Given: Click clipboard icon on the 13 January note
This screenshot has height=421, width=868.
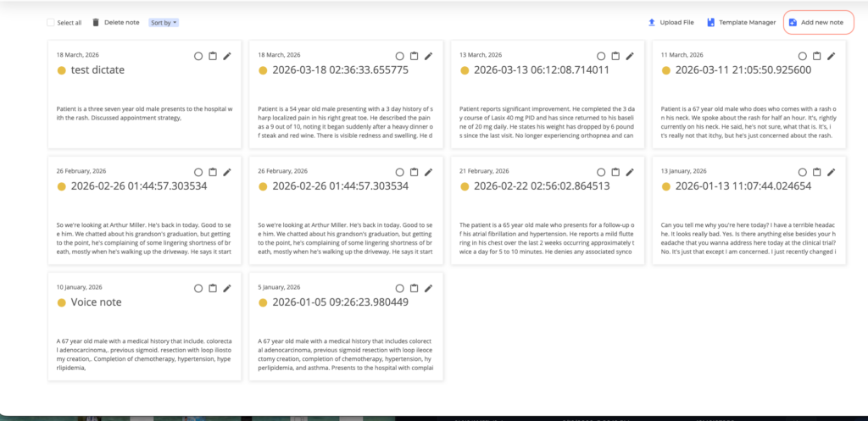Looking at the screenshot, I should click(x=816, y=172).
